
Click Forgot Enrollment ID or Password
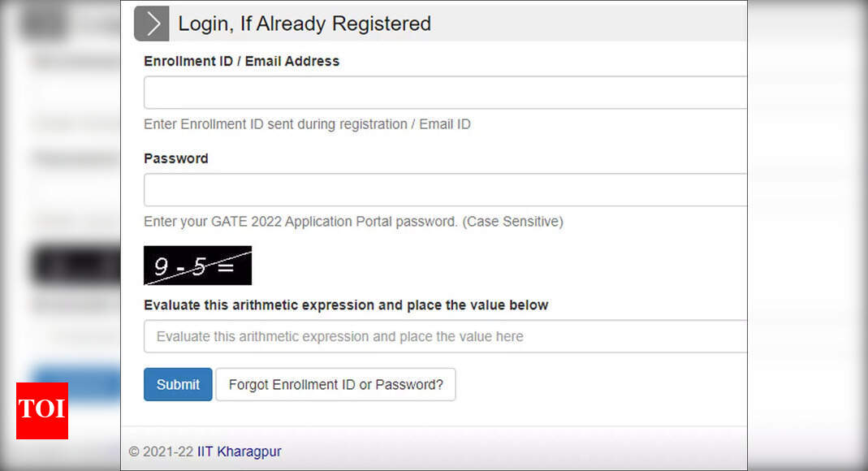pos(335,384)
